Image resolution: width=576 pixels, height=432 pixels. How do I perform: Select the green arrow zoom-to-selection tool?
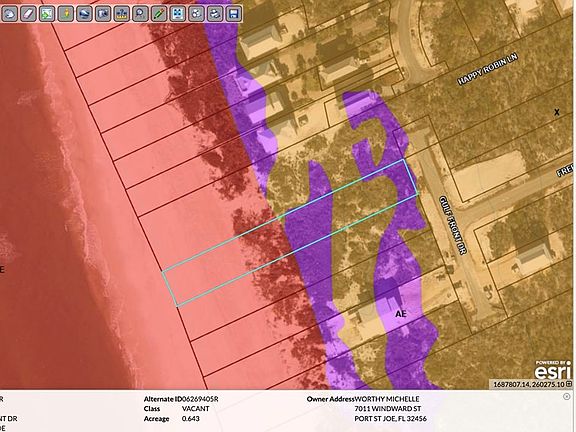47,14
